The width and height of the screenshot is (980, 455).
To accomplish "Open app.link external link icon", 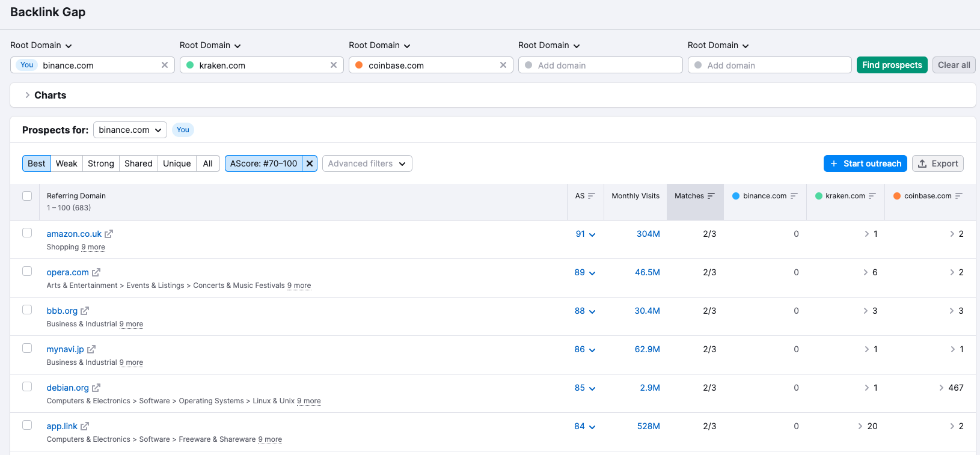I will pos(85,426).
